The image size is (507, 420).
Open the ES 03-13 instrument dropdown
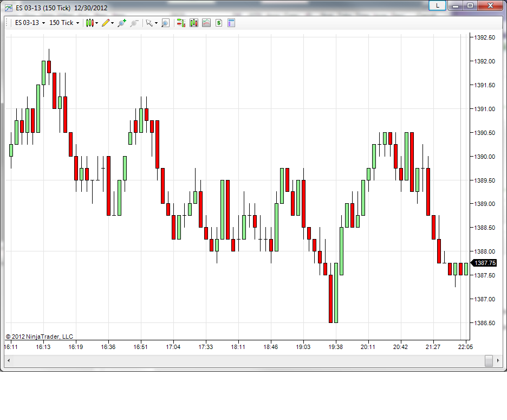(30, 23)
